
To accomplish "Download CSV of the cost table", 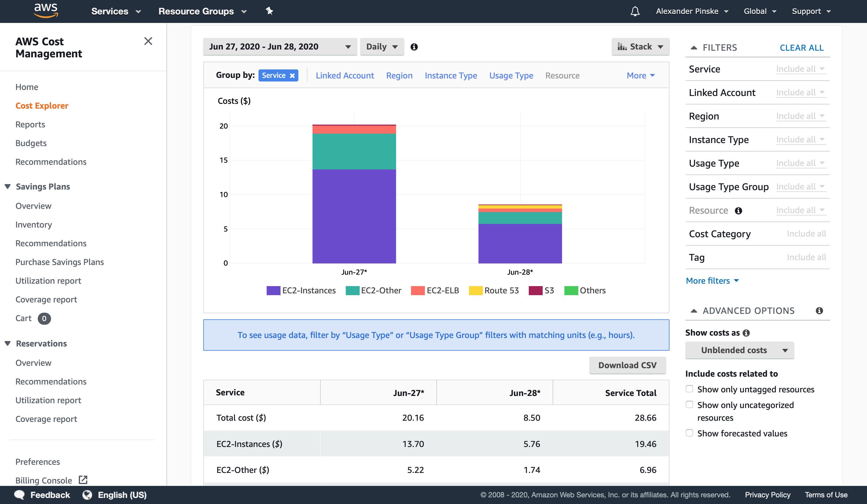I will click(x=627, y=365).
